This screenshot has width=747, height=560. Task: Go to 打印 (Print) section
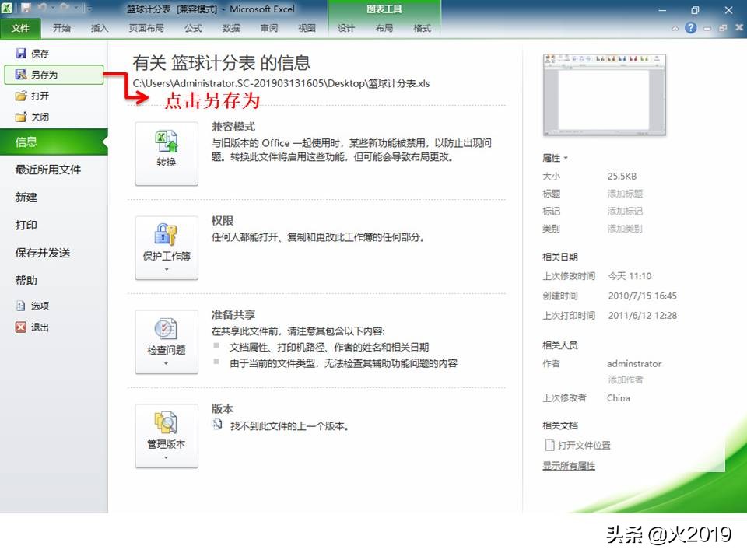26,225
